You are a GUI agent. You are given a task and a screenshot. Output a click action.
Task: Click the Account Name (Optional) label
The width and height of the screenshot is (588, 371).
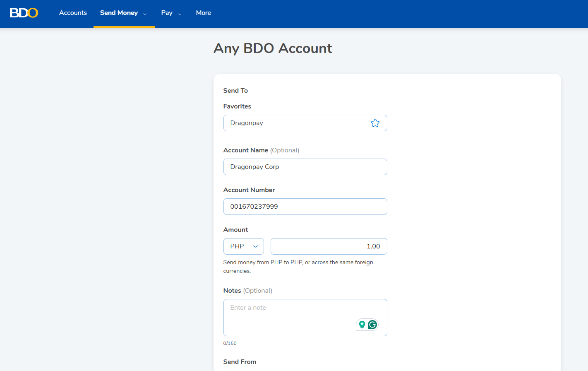coord(261,150)
